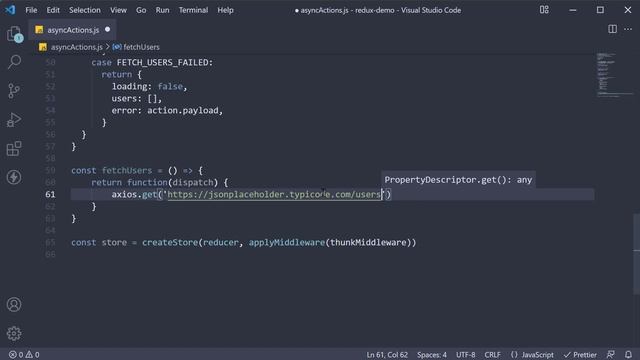Open the Edit menu
The image size is (640, 360).
click(x=53, y=10)
